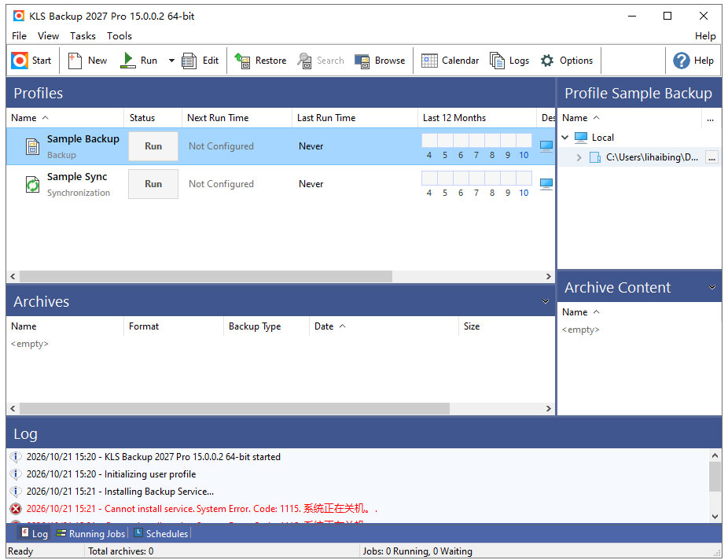Click the Log scroll down arrow
This screenshot has width=728, height=560.
pos(715,517)
